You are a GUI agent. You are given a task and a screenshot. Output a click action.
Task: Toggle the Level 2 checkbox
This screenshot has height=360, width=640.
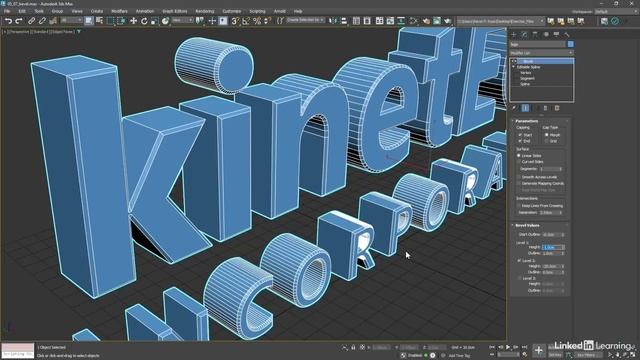click(x=519, y=260)
